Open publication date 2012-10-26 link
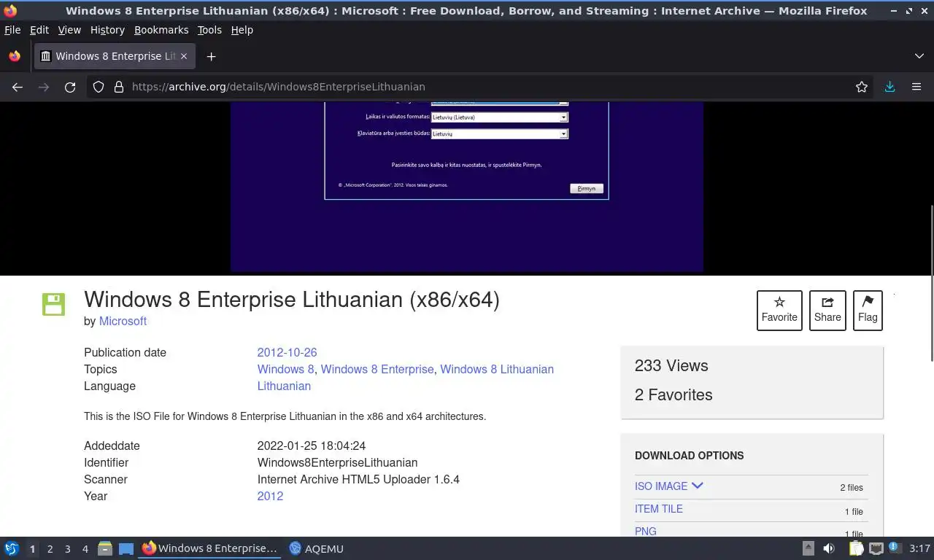 [287, 352]
